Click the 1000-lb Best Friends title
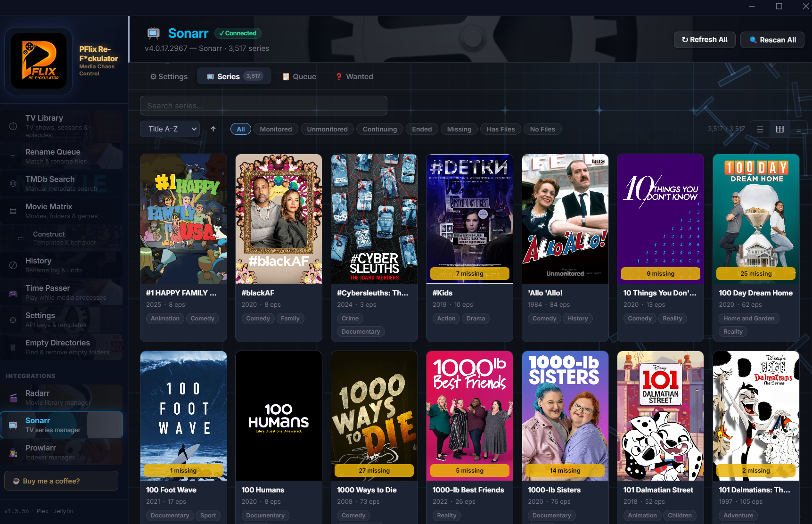The image size is (812, 524). (468, 490)
